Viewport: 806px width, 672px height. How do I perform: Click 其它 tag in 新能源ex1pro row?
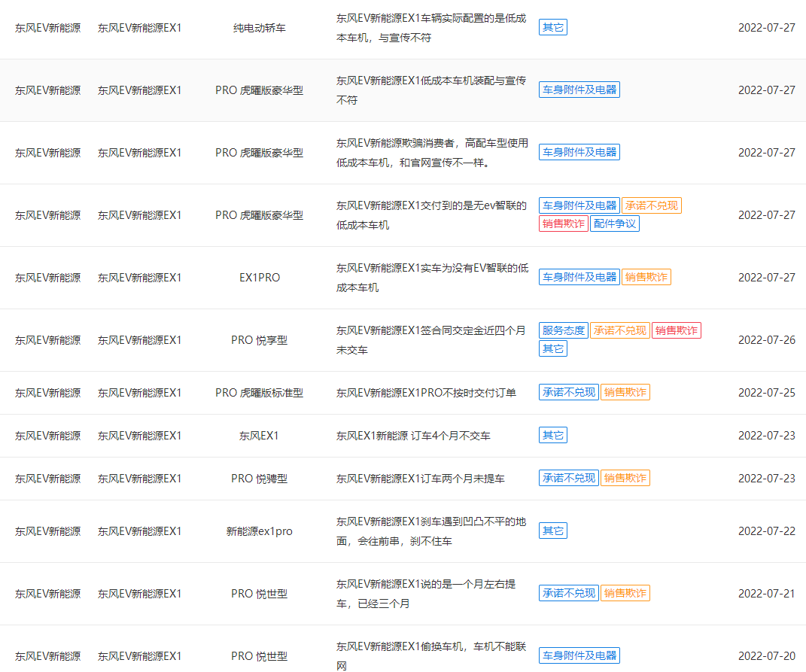552,531
